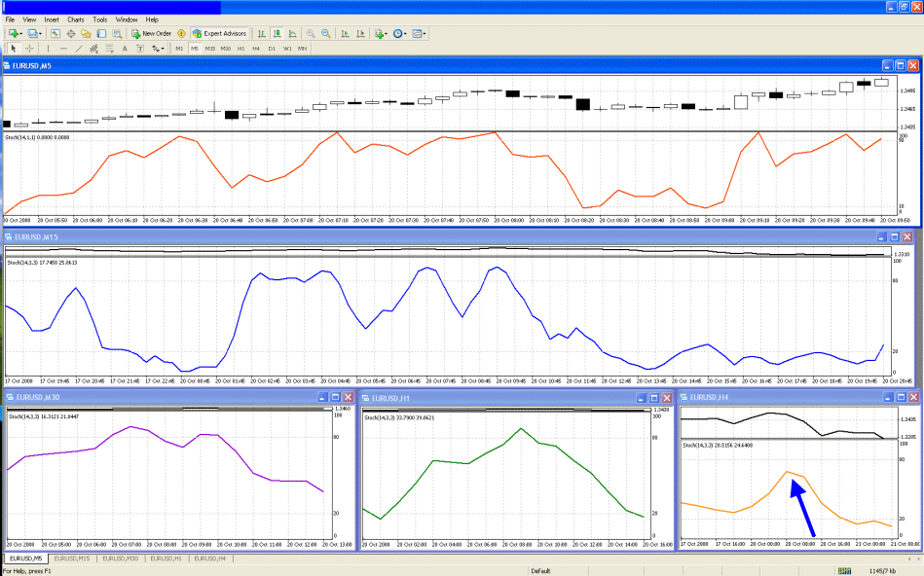Screen dimensions: 924x576
Task: Select the arrows drawing tool
Action: (x=156, y=49)
